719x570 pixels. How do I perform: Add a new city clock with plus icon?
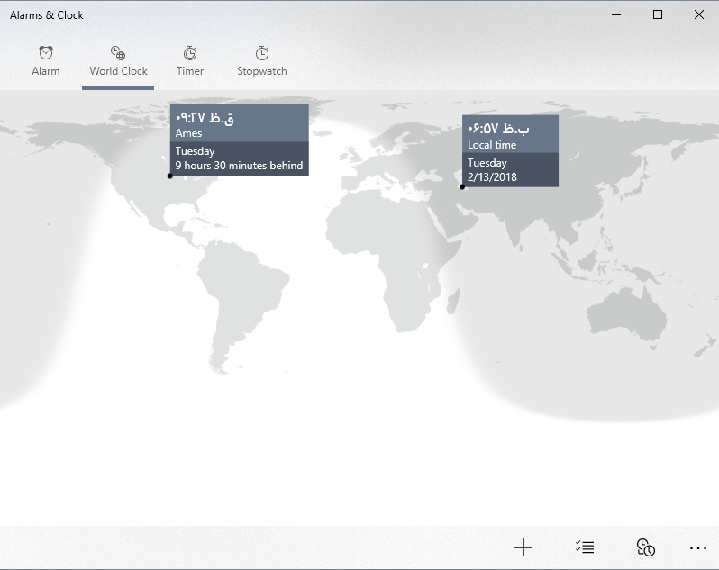tap(522, 547)
